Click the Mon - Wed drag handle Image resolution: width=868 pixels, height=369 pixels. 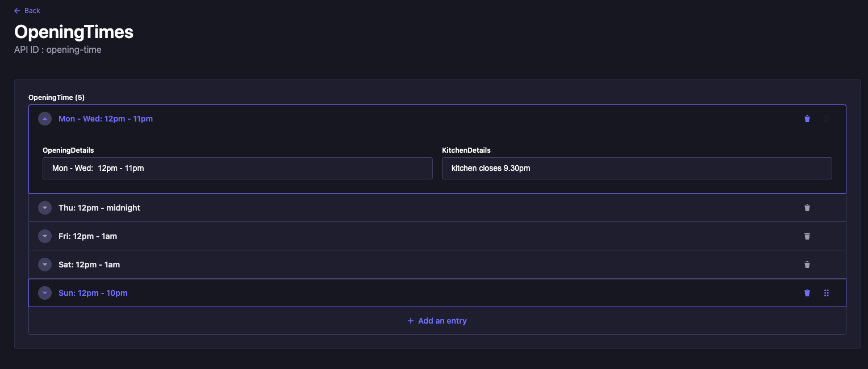point(826,119)
